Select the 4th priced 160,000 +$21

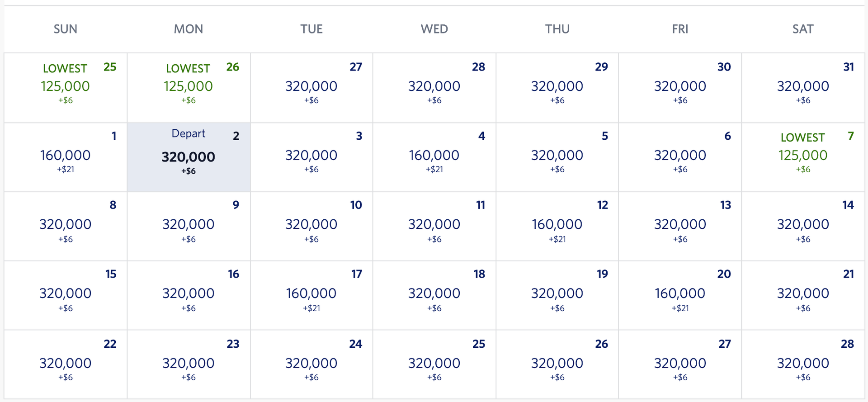[434, 156]
